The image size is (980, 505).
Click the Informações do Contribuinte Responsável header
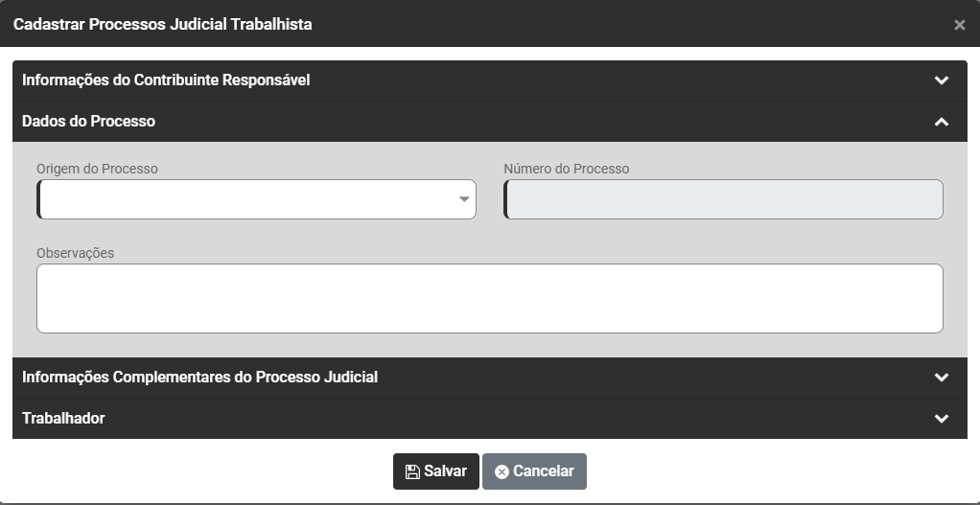pos(166,80)
